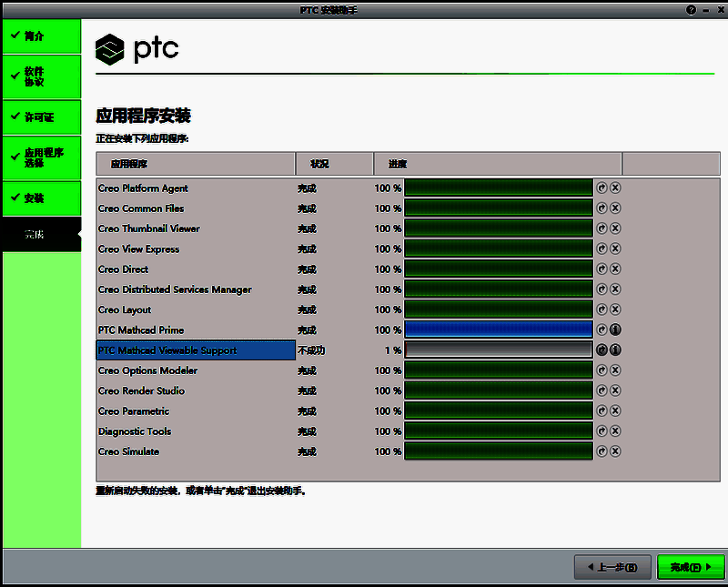Select the PTC Mathcad Viewable Support row

(196, 350)
